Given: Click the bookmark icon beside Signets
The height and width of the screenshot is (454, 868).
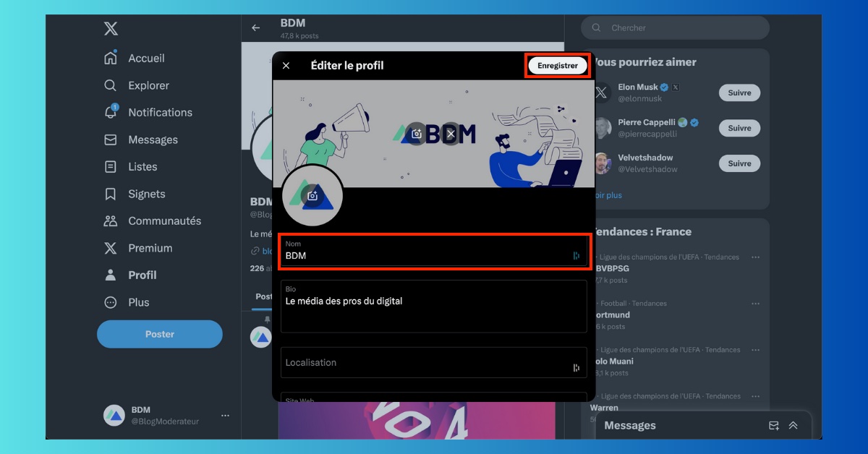Looking at the screenshot, I should point(111,194).
